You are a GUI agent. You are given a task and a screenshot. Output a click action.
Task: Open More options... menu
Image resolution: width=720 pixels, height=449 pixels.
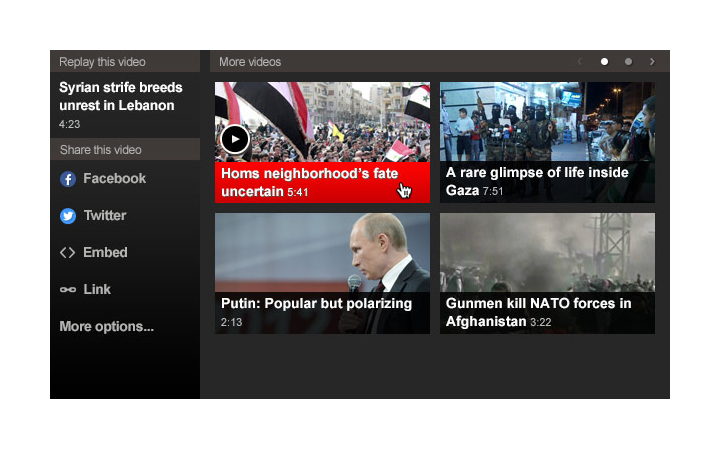(x=107, y=327)
